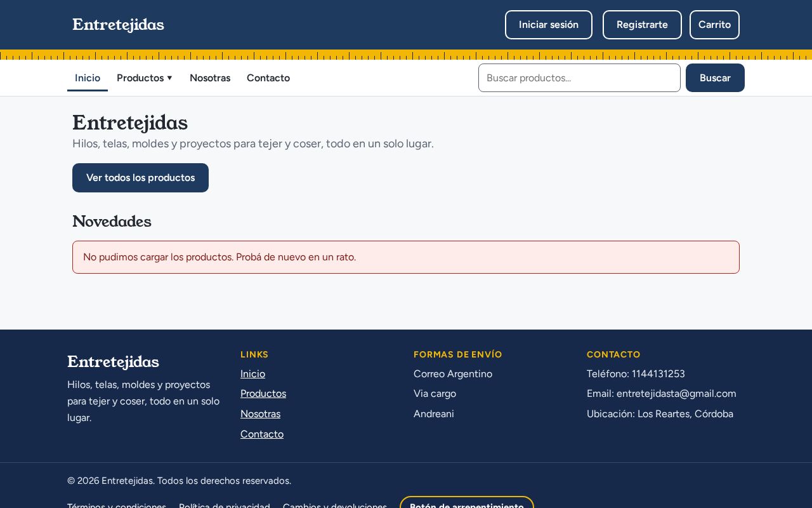The width and height of the screenshot is (812, 508).
Task: Click the Email entretejidasta@gmail.com line
Action: pos(662,394)
